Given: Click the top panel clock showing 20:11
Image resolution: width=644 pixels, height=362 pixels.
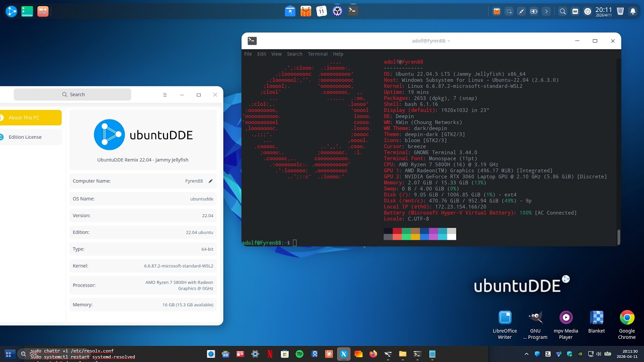Looking at the screenshot, I should tap(603, 11).
